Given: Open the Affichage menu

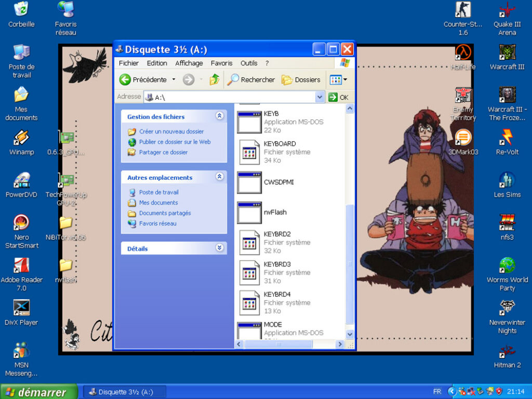Looking at the screenshot, I should [x=189, y=63].
